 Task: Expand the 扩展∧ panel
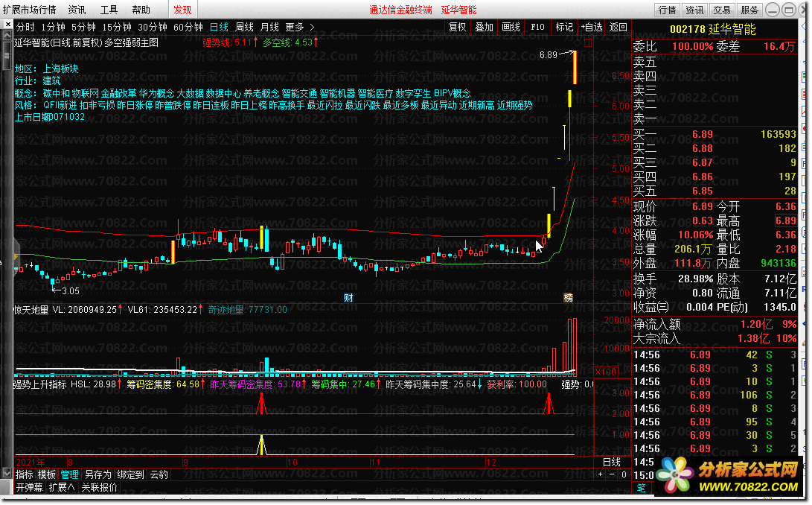pos(62,487)
